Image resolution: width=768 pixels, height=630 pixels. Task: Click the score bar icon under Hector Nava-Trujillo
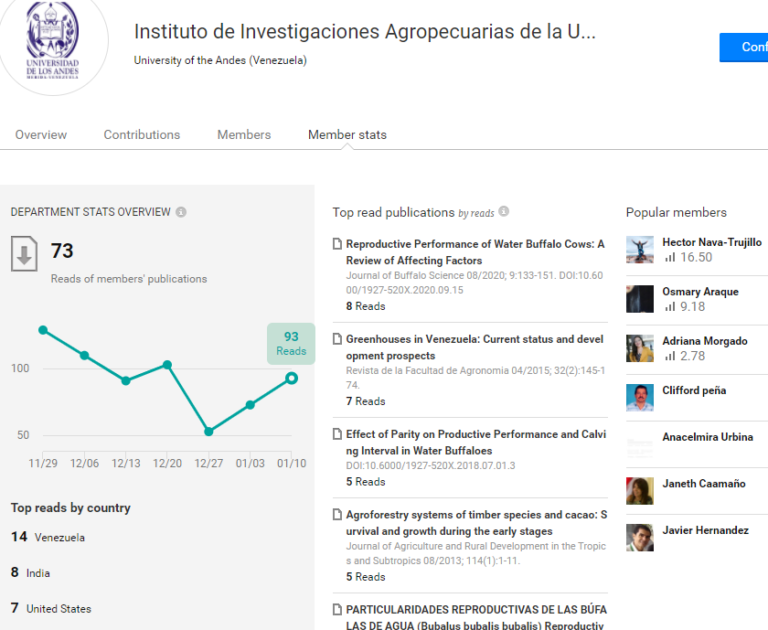coord(670,257)
